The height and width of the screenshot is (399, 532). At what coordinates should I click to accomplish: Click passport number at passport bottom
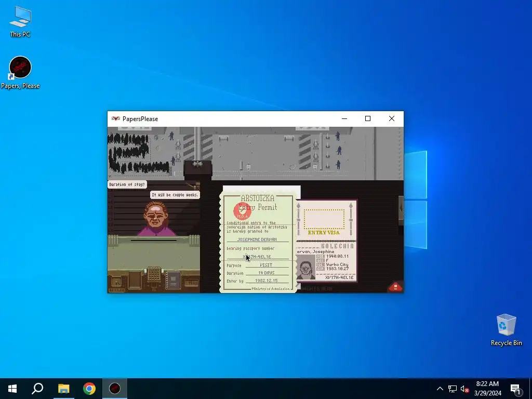click(339, 277)
